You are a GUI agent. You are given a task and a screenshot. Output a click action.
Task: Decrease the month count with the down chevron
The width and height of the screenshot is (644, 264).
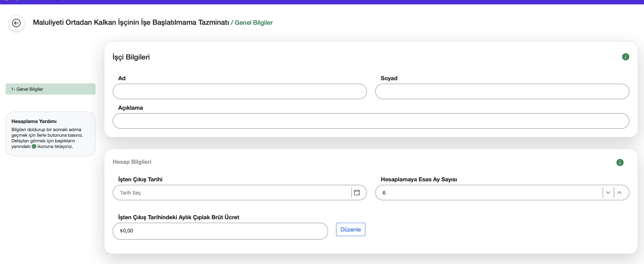(x=608, y=193)
